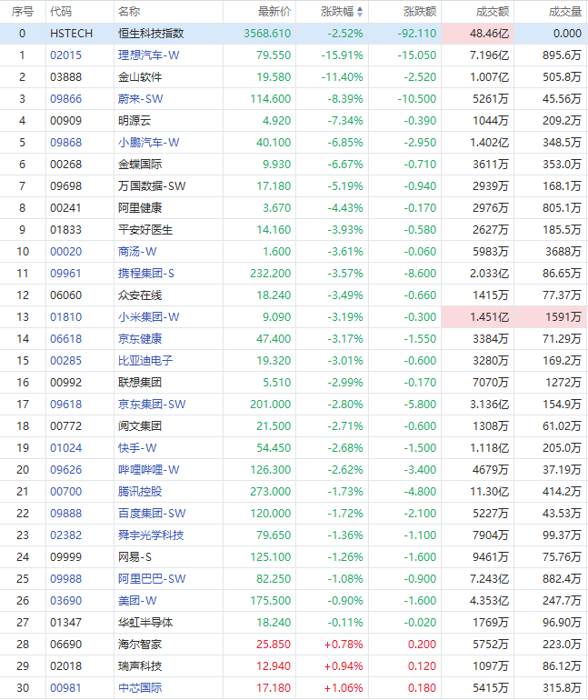The image size is (588, 700).
Task: Sort by 成交额 column header
Action: pyautogui.click(x=493, y=12)
